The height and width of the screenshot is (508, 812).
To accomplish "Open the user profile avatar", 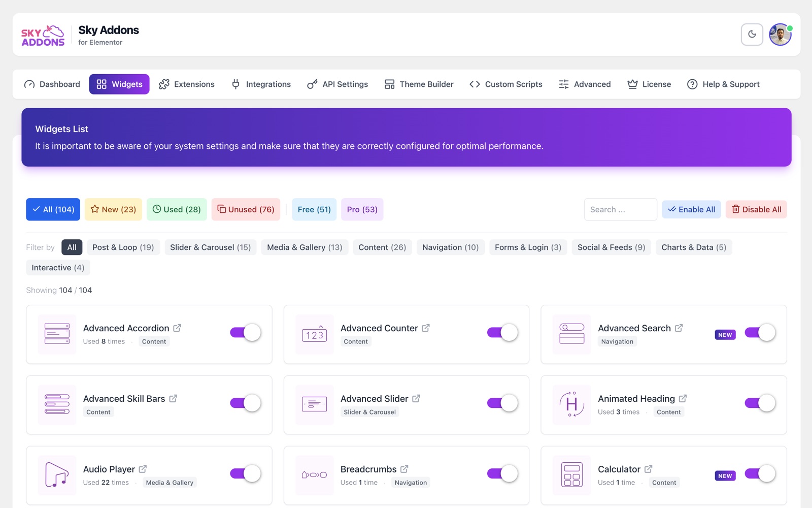I will point(780,35).
